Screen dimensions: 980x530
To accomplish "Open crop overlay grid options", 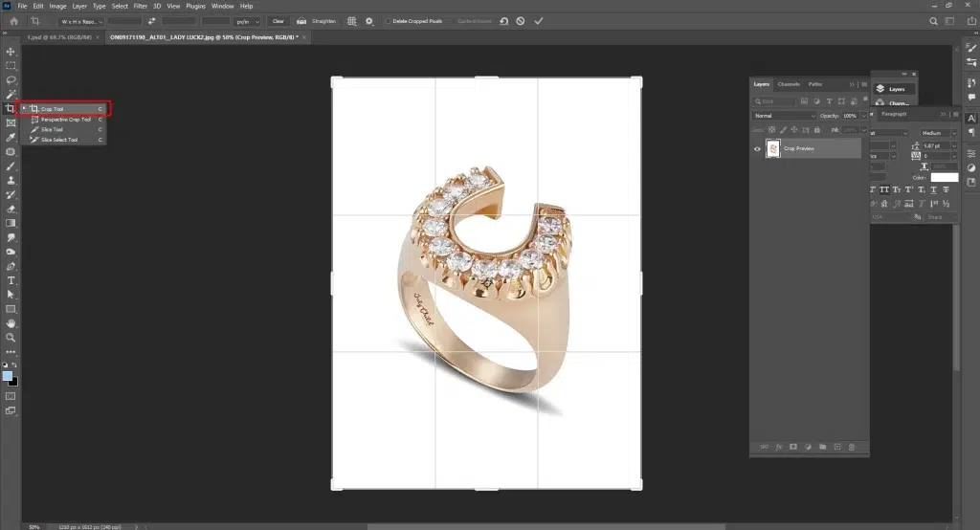I will (352, 21).
